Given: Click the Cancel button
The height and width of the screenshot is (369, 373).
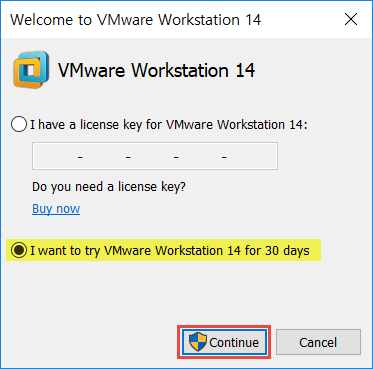Looking at the screenshot, I should [318, 342].
